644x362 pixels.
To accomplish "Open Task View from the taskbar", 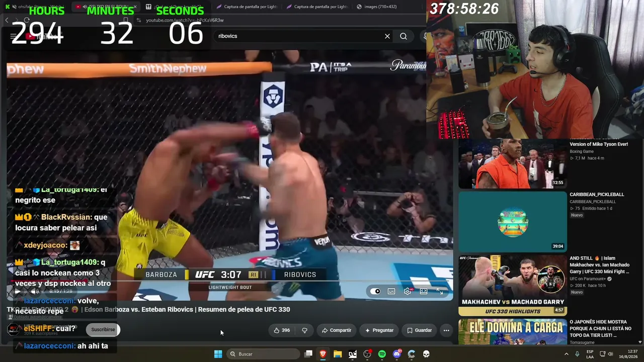I will coord(308,354).
